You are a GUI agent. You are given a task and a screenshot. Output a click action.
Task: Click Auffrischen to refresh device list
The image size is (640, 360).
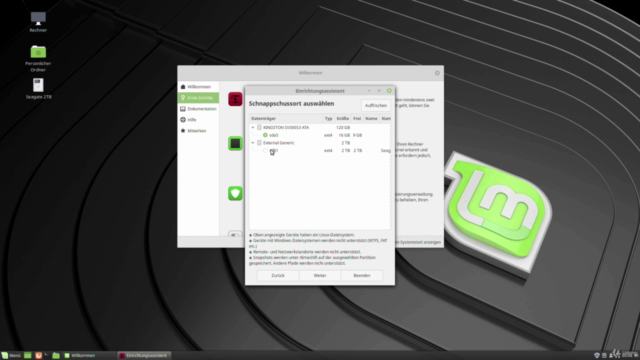click(x=376, y=105)
